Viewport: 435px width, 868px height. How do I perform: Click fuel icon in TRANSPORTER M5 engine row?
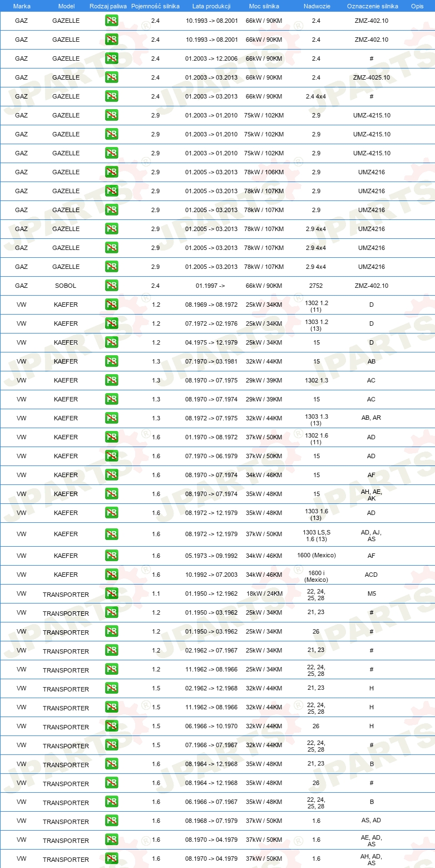click(111, 594)
